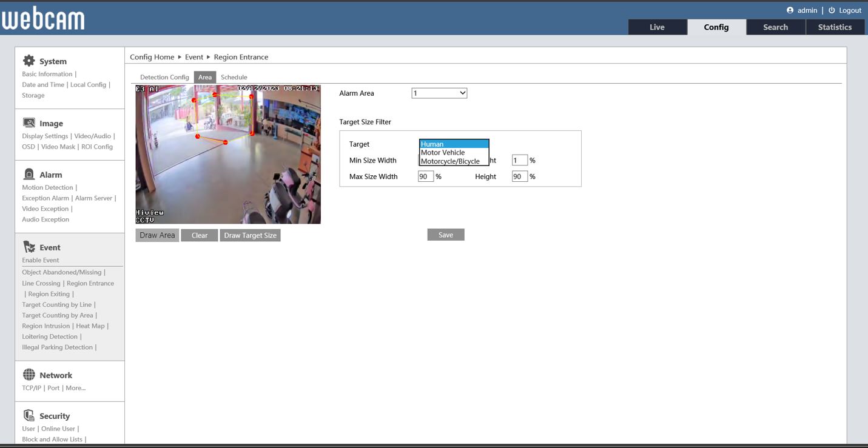Switch to the Schedule tab
This screenshot has width=868, height=448.
click(234, 78)
